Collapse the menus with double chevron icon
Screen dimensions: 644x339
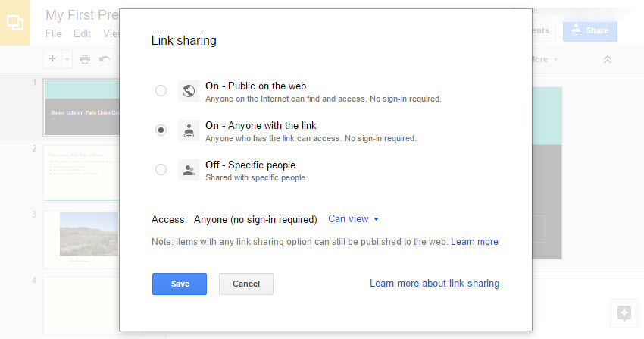[608, 59]
